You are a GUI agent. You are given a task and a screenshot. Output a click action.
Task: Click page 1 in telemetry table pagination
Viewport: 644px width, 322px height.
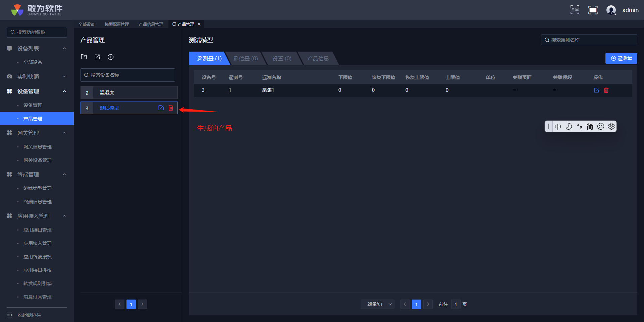coord(417,304)
